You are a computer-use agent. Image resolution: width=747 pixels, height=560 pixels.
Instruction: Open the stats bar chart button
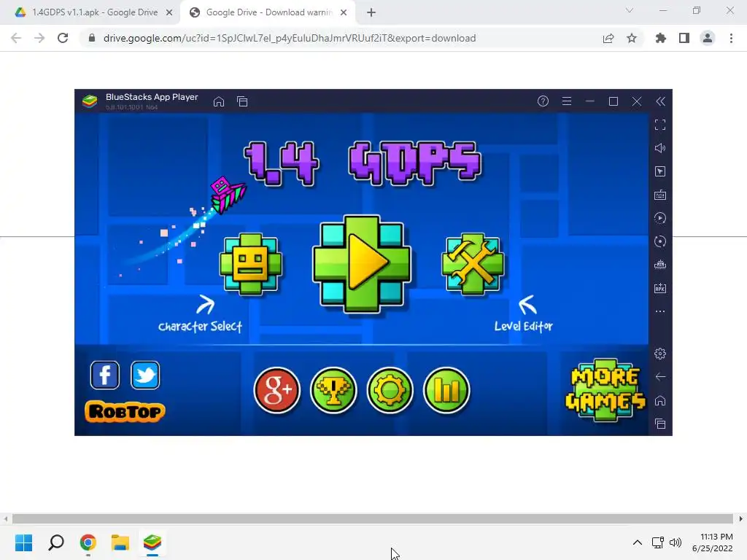point(446,390)
